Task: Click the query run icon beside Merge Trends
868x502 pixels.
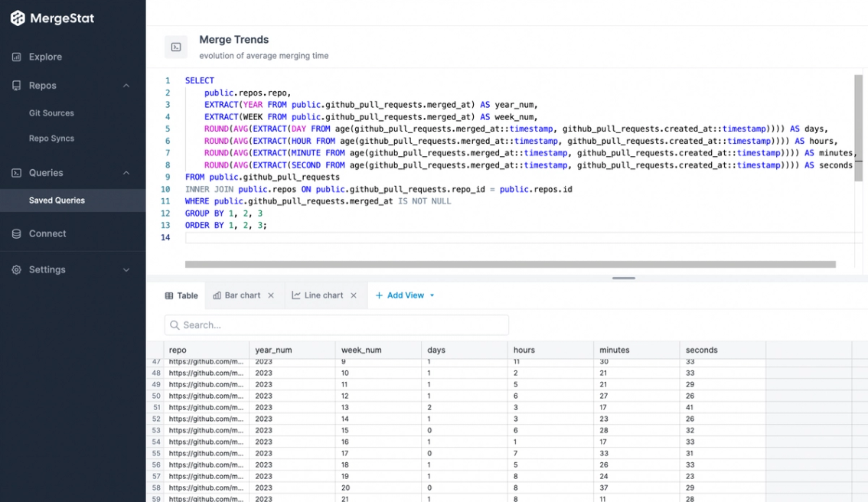Action: point(176,47)
